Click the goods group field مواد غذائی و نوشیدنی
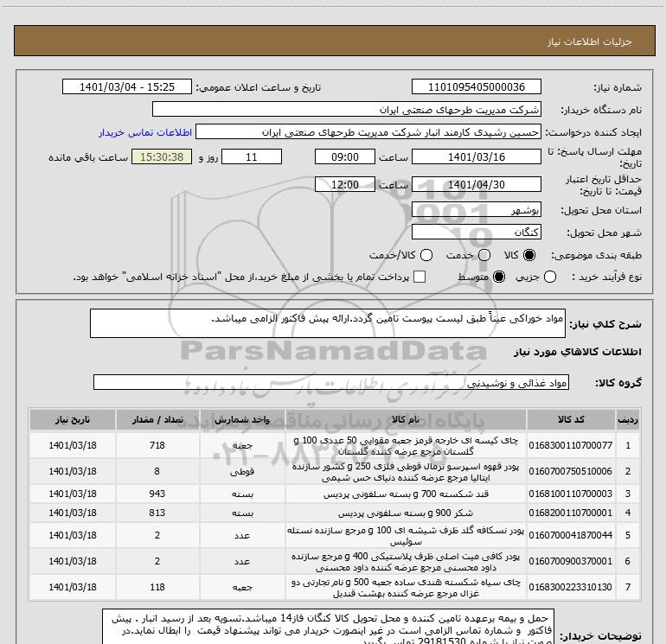 tap(331, 382)
